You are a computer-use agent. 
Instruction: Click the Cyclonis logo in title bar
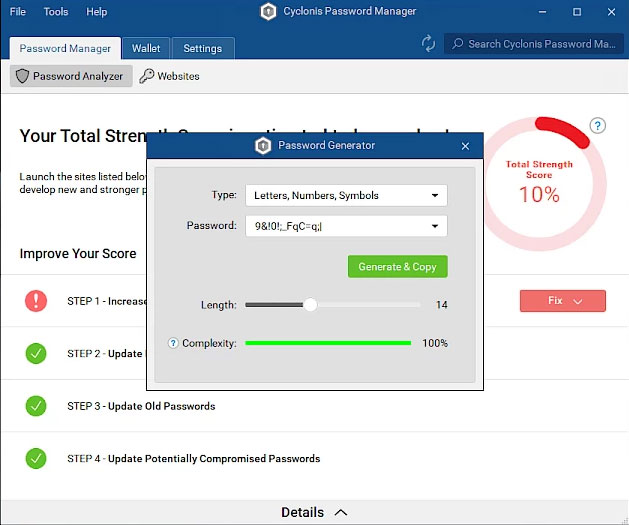268,12
